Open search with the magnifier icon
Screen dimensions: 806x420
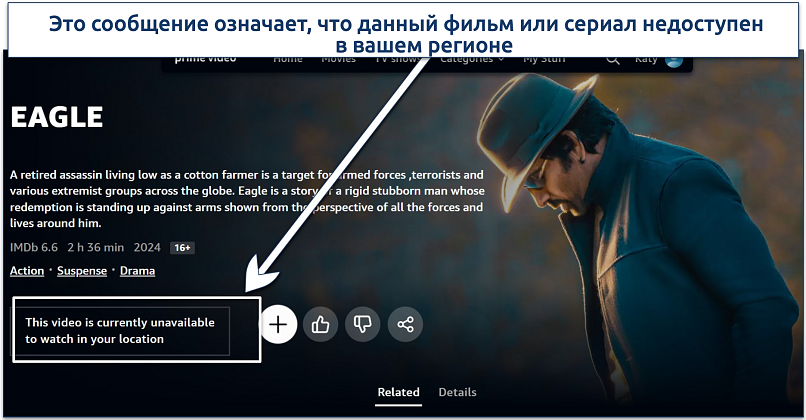(612, 60)
